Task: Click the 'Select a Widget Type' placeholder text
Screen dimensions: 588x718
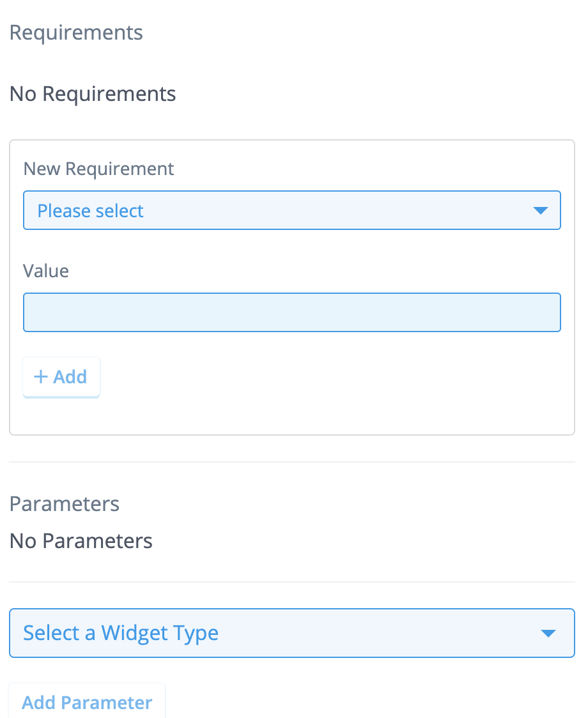Action: click(121, 633)
